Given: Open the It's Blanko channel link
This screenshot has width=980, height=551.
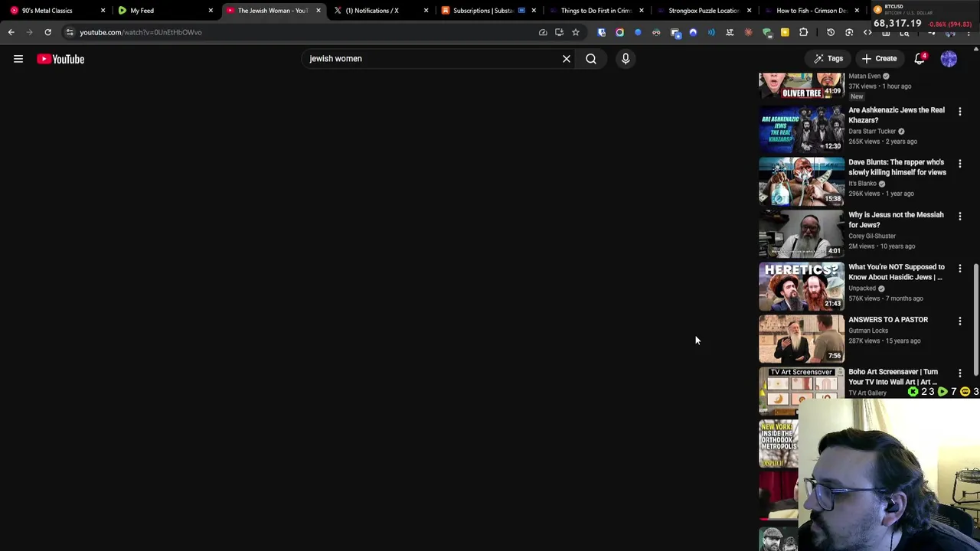Looking at the screenshot, I should [862, 184].
